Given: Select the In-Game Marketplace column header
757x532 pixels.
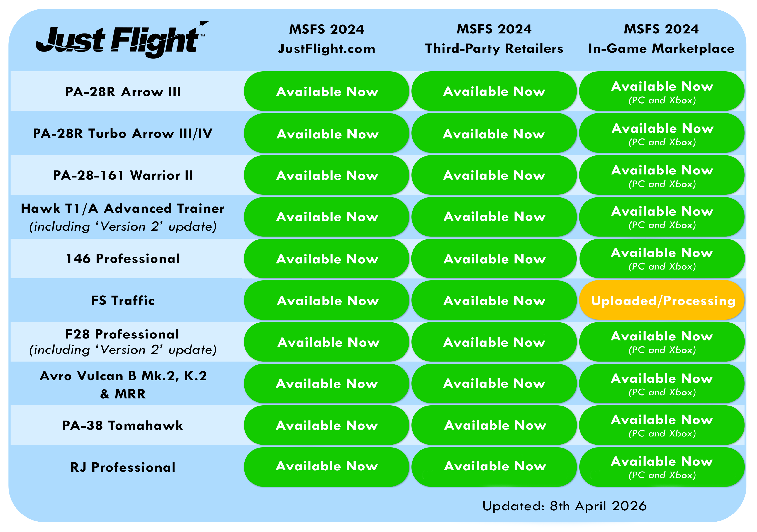Looking at the screenshot, I should point(661,39).
